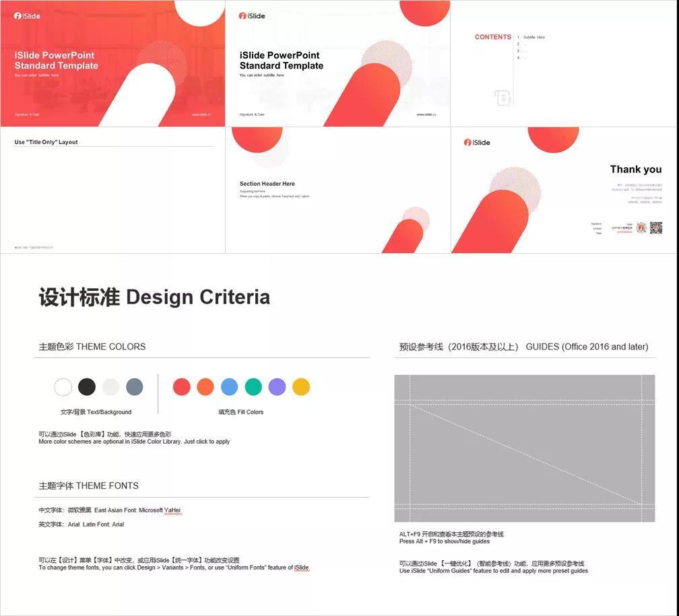Image resolution: width=679 pixels, height=616 pixels.
Task: Click 'iSlide PowerPoint Standard Template' on red slide
Action: [56, 61]
